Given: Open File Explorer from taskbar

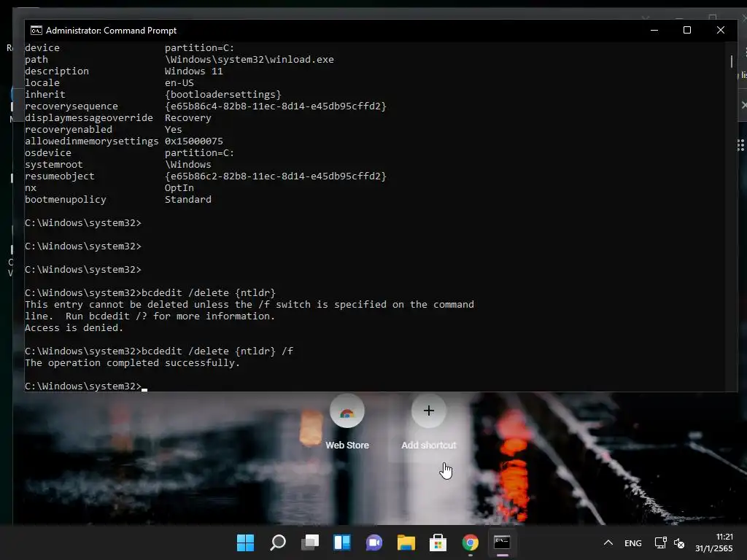Looking at the screenshot, I should pyautogui.click(x=406, y=542).
